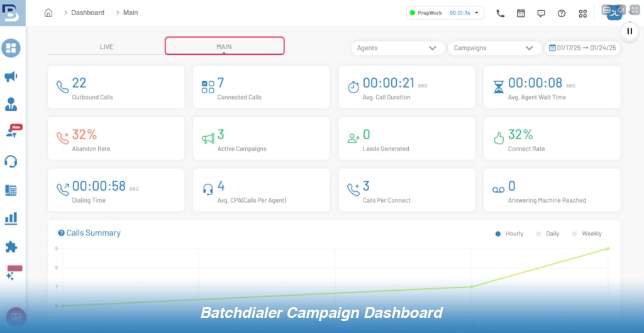The height and width of the screenshot is (333, 644).
Task: Open the 01/17/25 to 01/24/25 date range picker
Action: (x=582, y=48)
